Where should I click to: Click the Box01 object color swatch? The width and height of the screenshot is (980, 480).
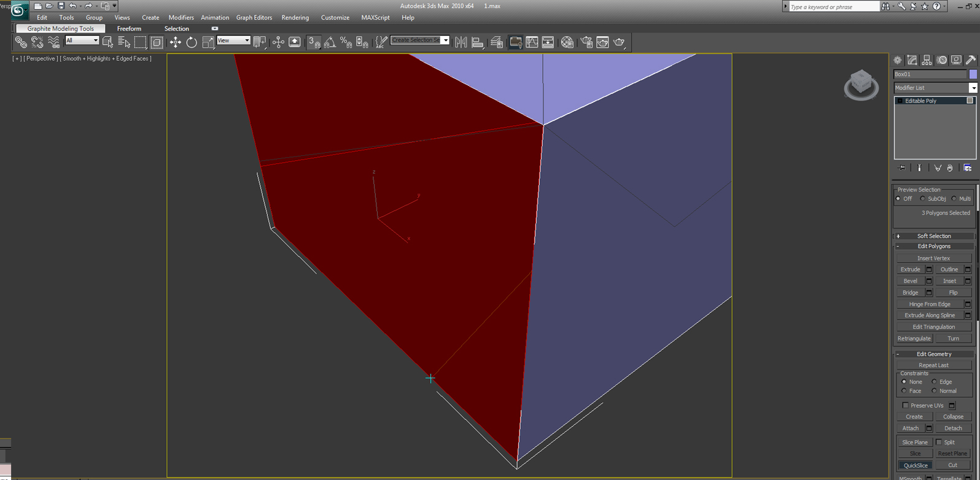coord(973,74)
